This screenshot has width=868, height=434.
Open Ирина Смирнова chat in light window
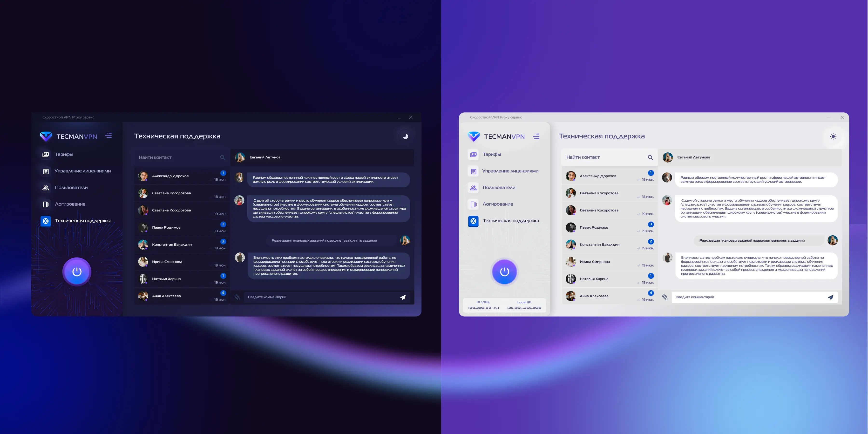click(609, 262)
